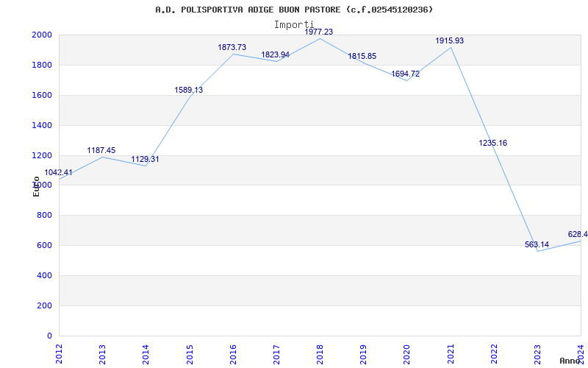Click x-axis year 2014
Viewport: 588px width, 368px height.
pos(146,354)
